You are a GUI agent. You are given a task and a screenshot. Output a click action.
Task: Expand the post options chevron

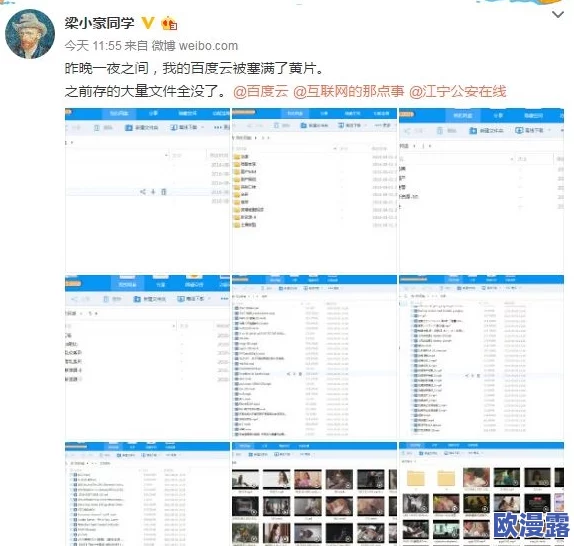click(x=558, y=15)
